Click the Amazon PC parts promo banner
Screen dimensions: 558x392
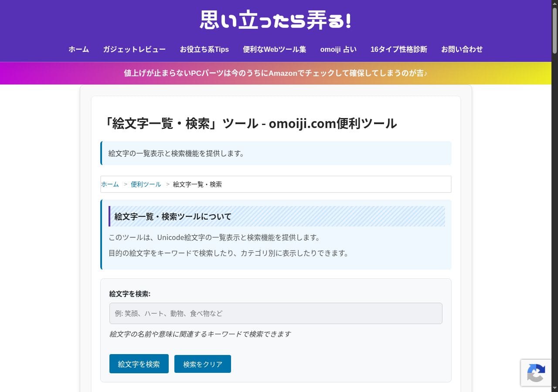pos(276,73)
